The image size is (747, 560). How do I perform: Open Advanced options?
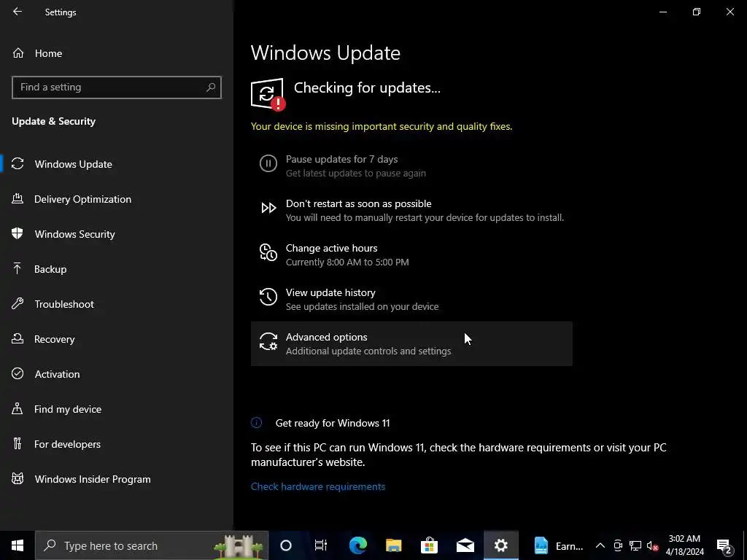coord(411,344)
